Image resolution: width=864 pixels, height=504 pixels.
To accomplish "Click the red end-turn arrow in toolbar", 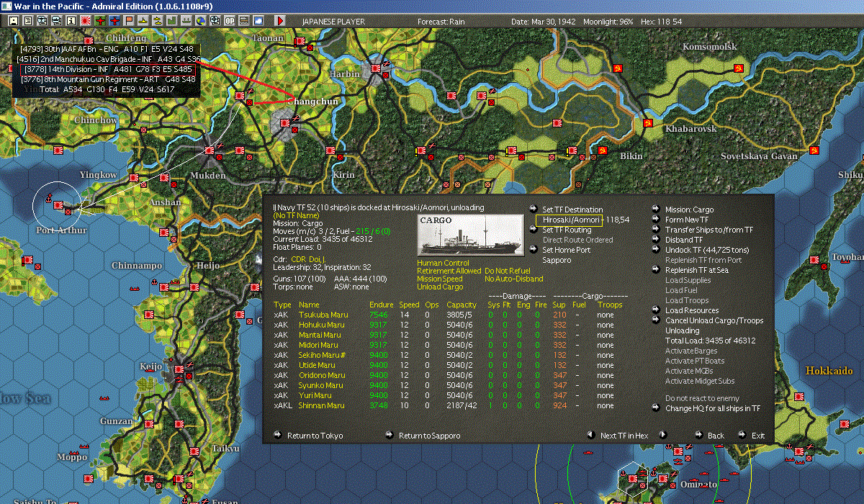I will click(x=280, y=21).
